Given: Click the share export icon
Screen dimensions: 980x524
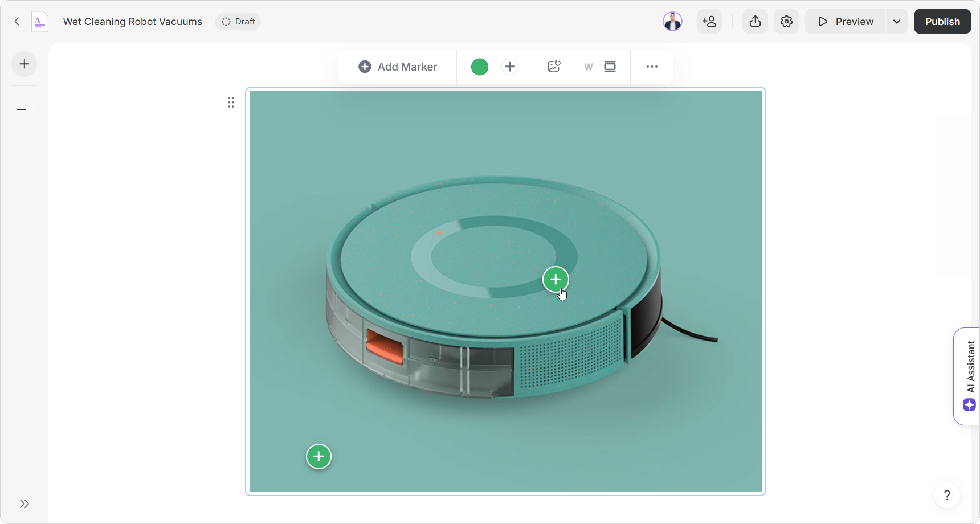Looking at the screenshot, I should [x=755, y=22].
